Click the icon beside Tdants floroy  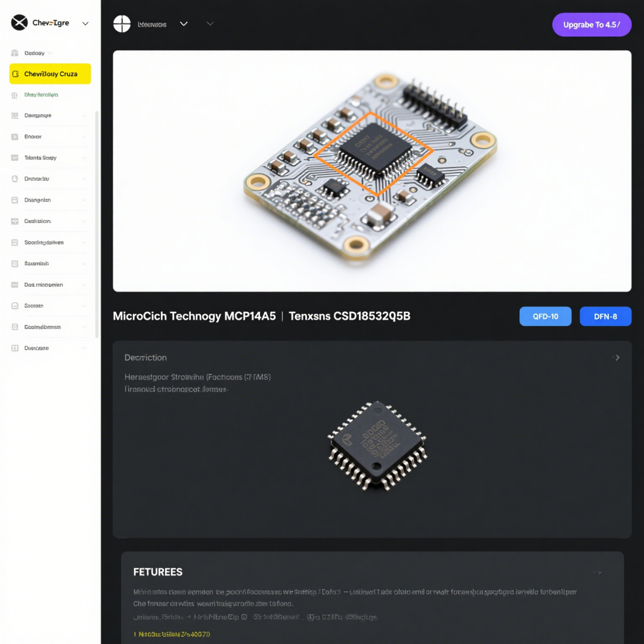[x=15, y=157]
